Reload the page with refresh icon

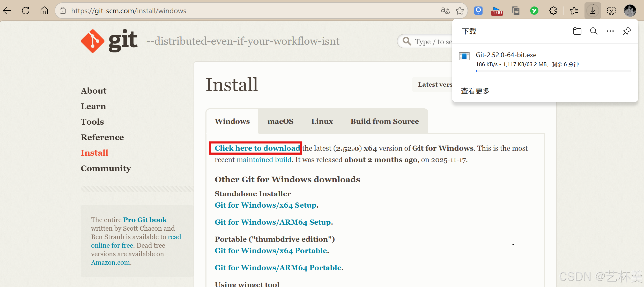26,11
